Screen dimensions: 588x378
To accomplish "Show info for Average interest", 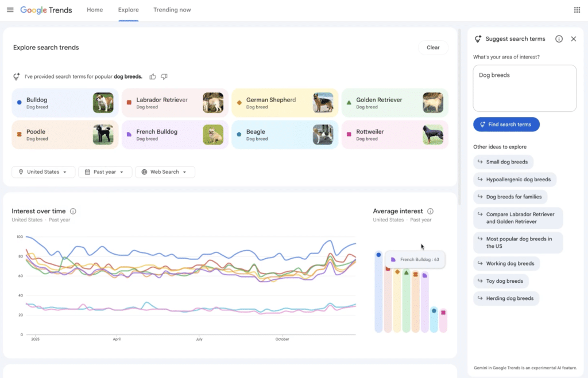I will [x=430, y=211].
